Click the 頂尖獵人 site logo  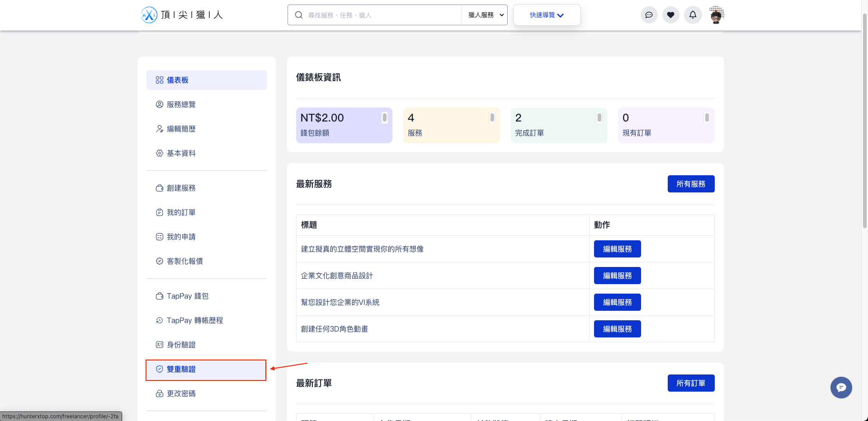pos(182,15)
